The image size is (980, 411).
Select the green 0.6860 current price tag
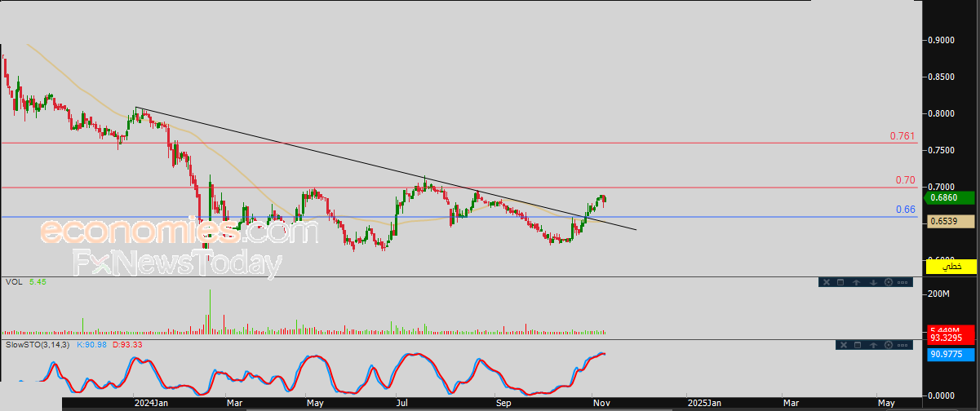point(951,198)
